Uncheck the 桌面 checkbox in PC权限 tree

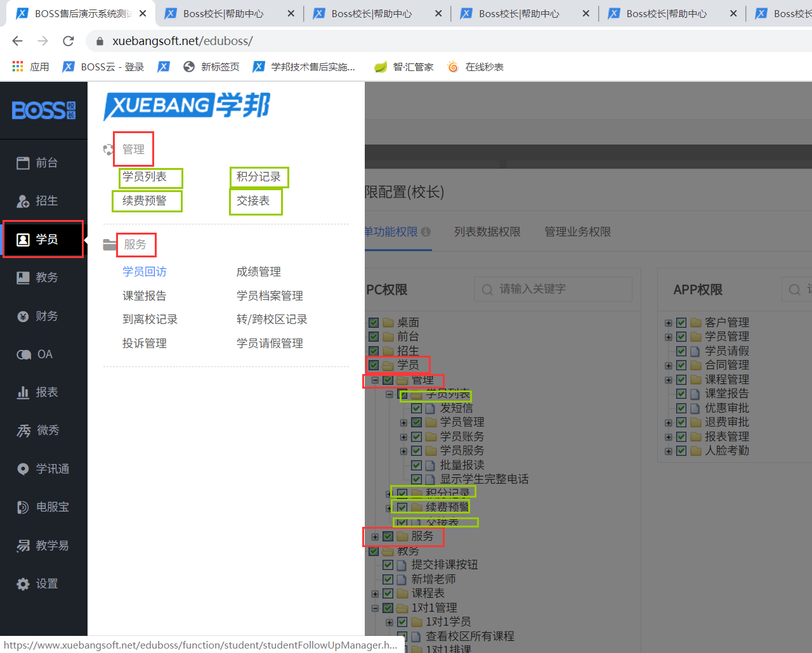pos(374,323)
